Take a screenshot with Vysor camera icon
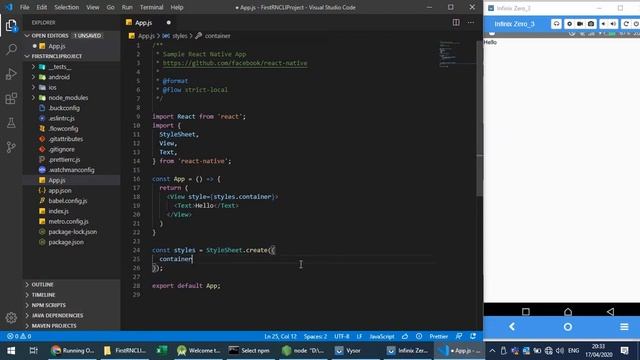The image size is (640, 360). pos(591,24)
